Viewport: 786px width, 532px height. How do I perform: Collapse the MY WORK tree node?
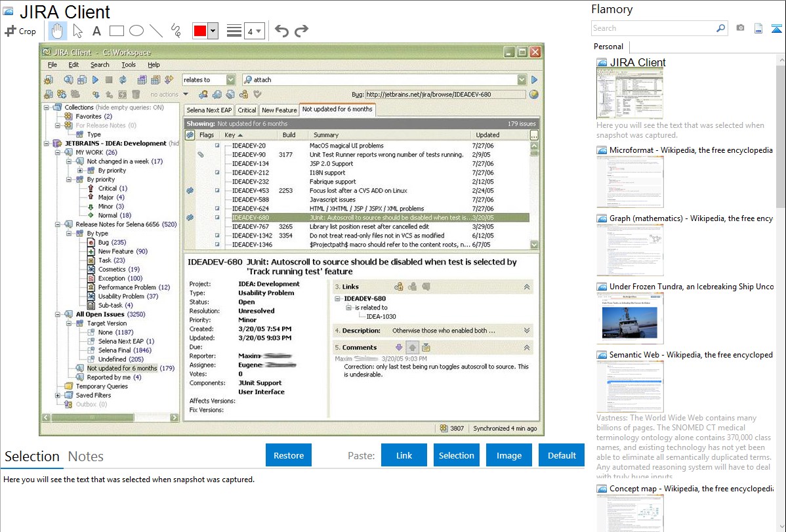pyautogui.click(x=58, y=152)
